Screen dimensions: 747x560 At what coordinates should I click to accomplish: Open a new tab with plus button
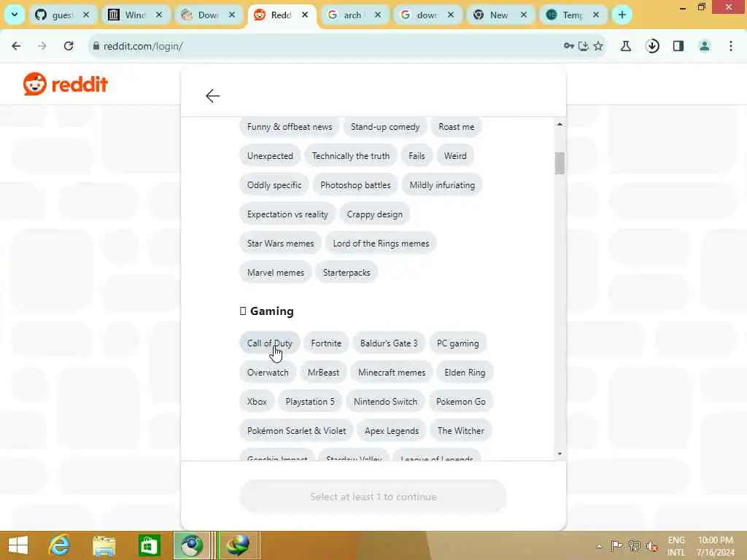[622, 15]
